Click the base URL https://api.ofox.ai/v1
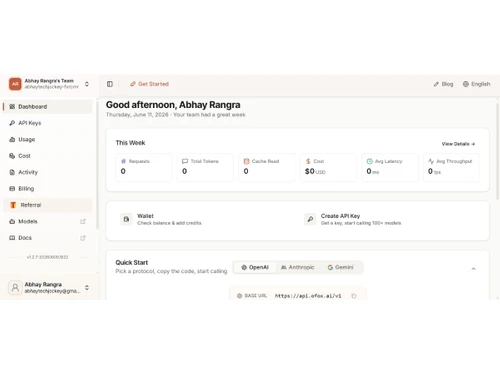Image resolution: width=500 pixels, height=375 pixels. 308,296
